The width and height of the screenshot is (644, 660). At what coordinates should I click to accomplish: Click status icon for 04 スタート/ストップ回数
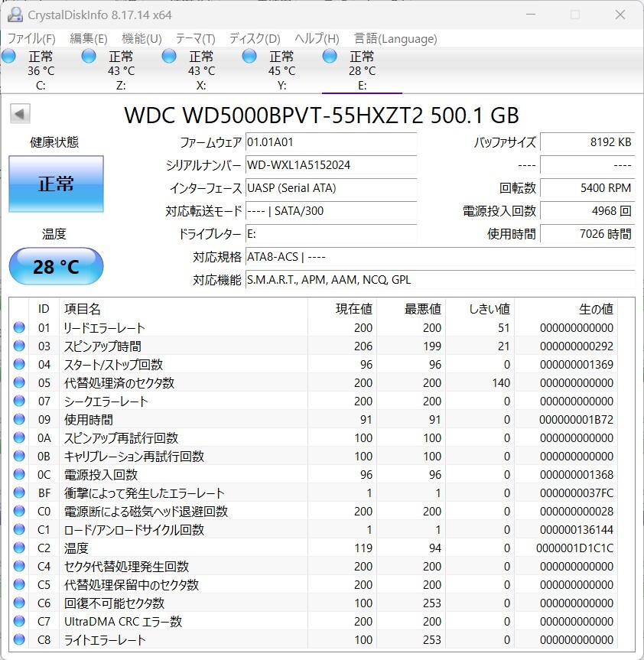pos(19,364)
